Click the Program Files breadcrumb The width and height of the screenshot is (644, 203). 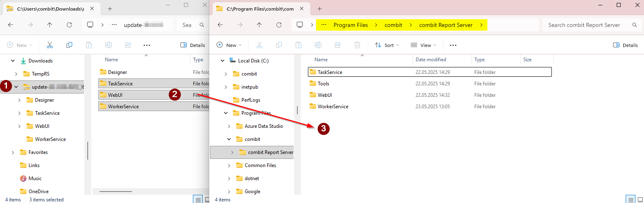[x=350, y=25]
